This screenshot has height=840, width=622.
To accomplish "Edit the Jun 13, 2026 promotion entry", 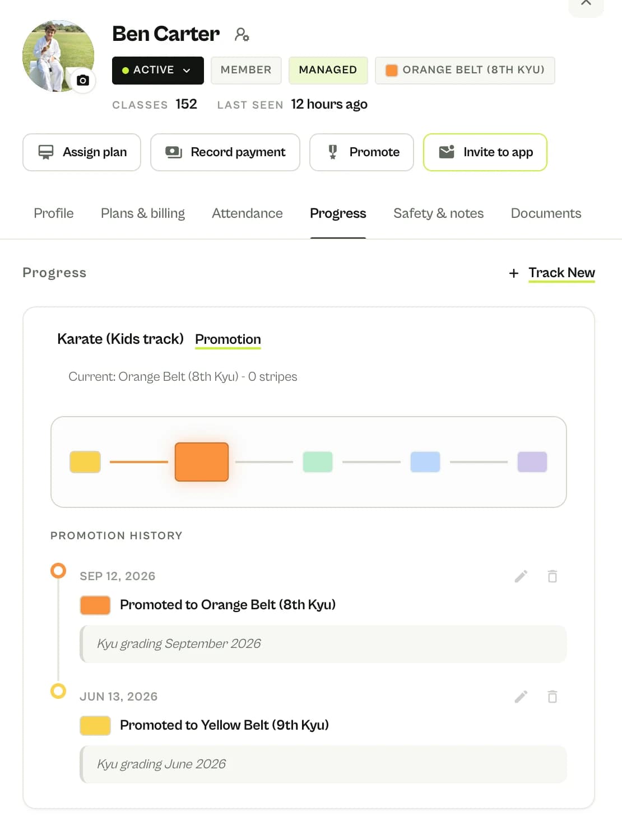I will (521, 697).
